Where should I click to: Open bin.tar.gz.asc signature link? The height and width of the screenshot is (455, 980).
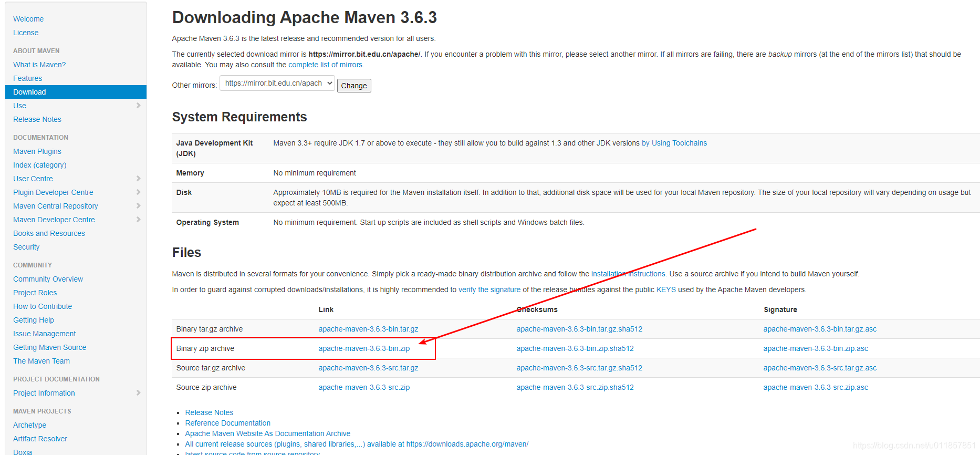(820, 329)
